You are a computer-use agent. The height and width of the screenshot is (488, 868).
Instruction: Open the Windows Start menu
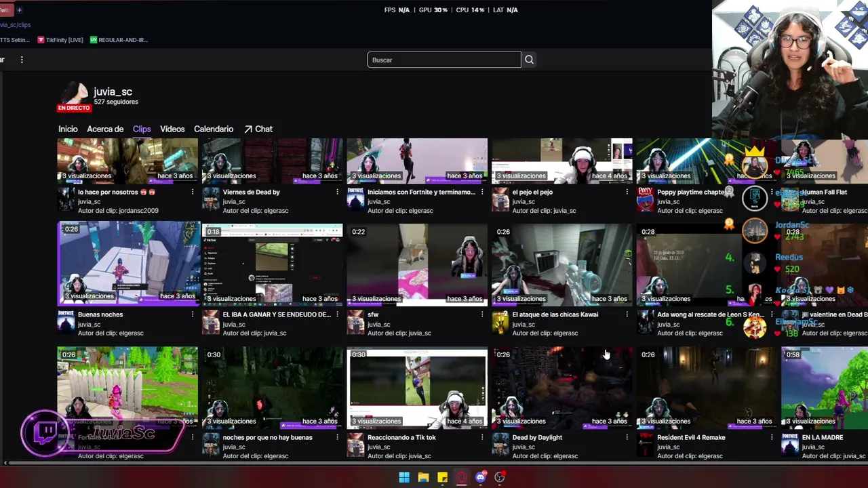pyautogui.click(x=404, y=477)
